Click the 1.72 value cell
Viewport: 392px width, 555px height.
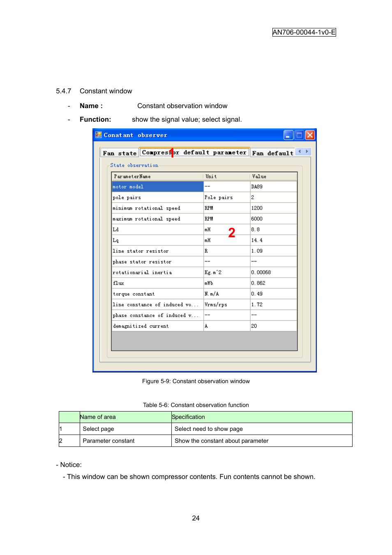273,304
